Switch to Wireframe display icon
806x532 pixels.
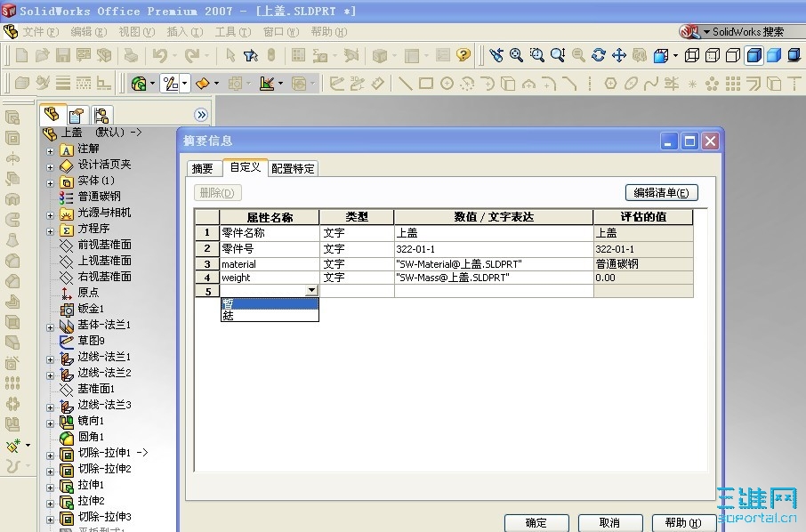[692, 55]
